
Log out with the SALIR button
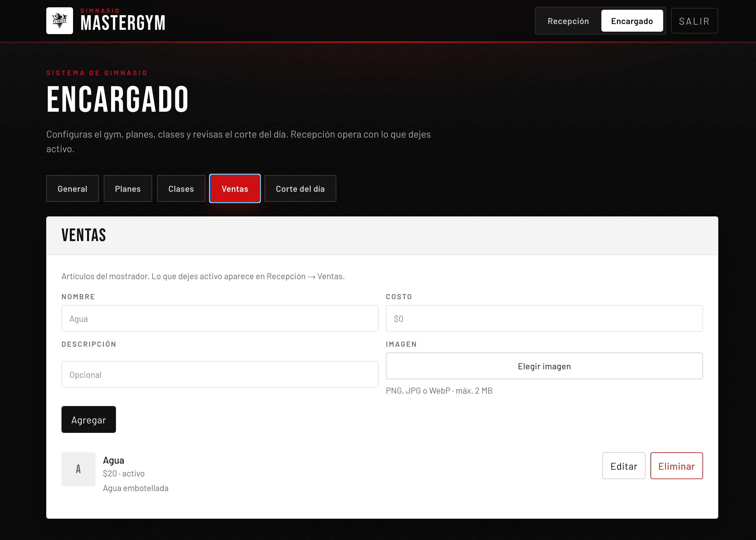(x=694, y=21)
